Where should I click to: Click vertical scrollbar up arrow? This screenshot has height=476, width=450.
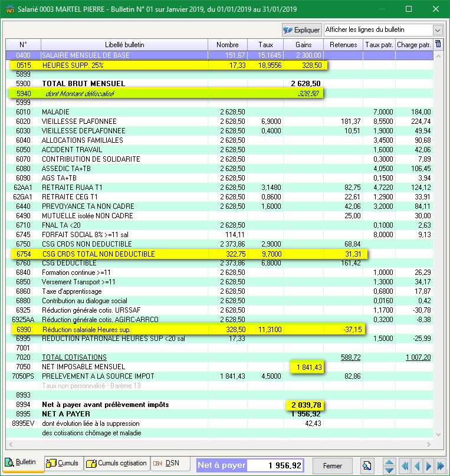coord(438,56)
